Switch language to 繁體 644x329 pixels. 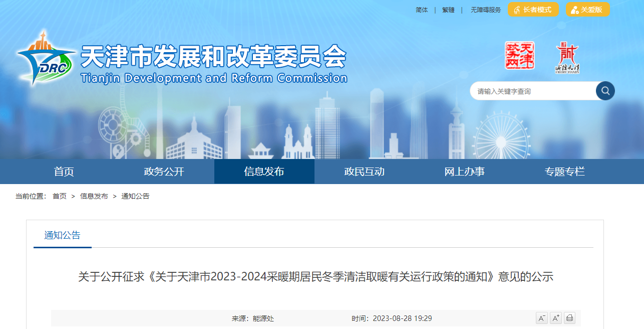pos(448,10)
